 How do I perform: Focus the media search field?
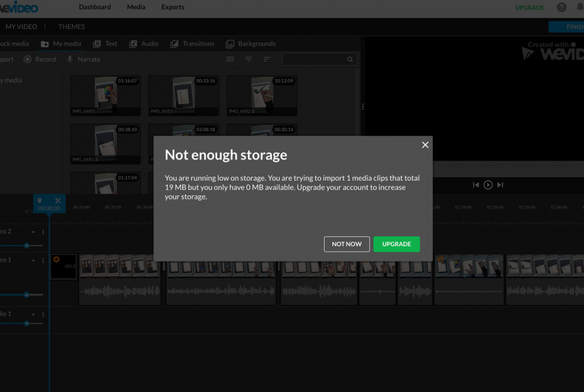[x=319, y=59]
